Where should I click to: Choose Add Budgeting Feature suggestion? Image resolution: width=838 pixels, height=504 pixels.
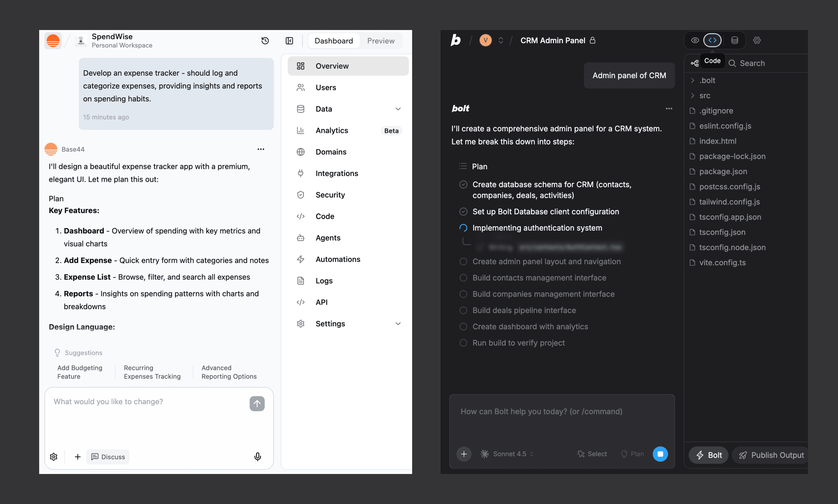80,372
